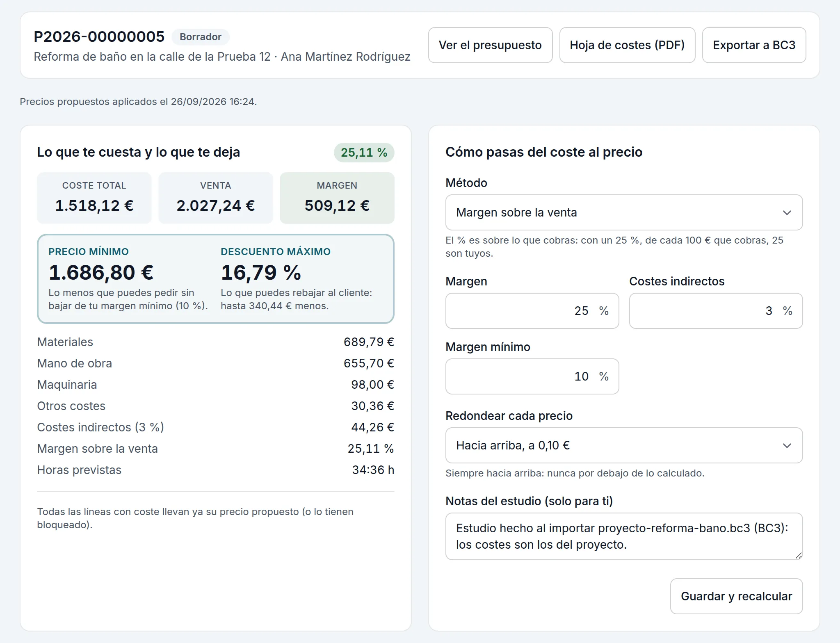This screenshot has height=643, width=840.
Task: Click the Notas del estudio textarea
Action: pyautogui.click(x=624, y=536)
